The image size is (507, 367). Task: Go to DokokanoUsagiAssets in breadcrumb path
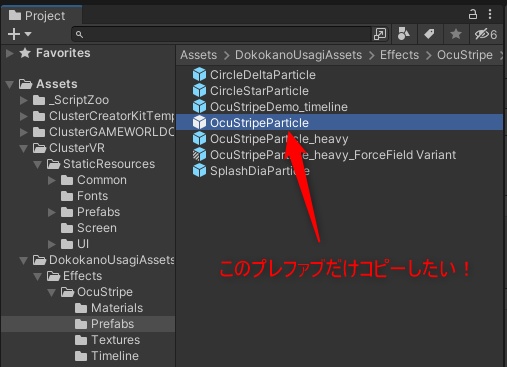298,55
